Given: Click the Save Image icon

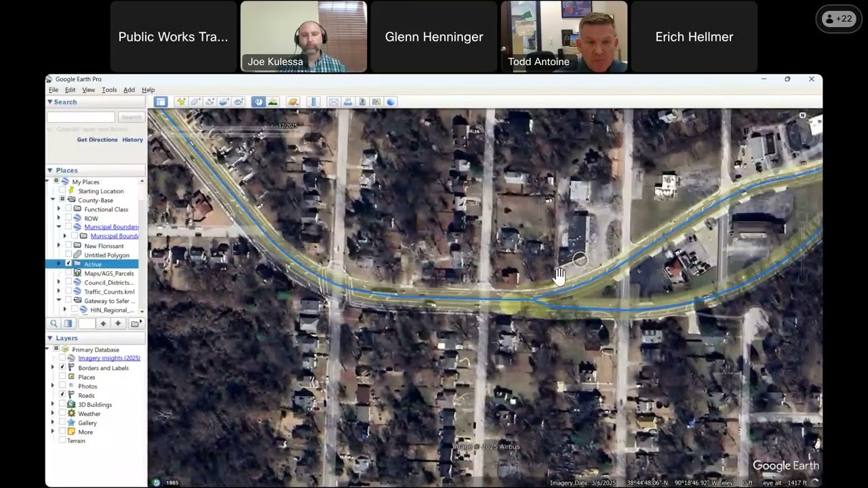Looking at the screenshot, I should pos(362,102).
